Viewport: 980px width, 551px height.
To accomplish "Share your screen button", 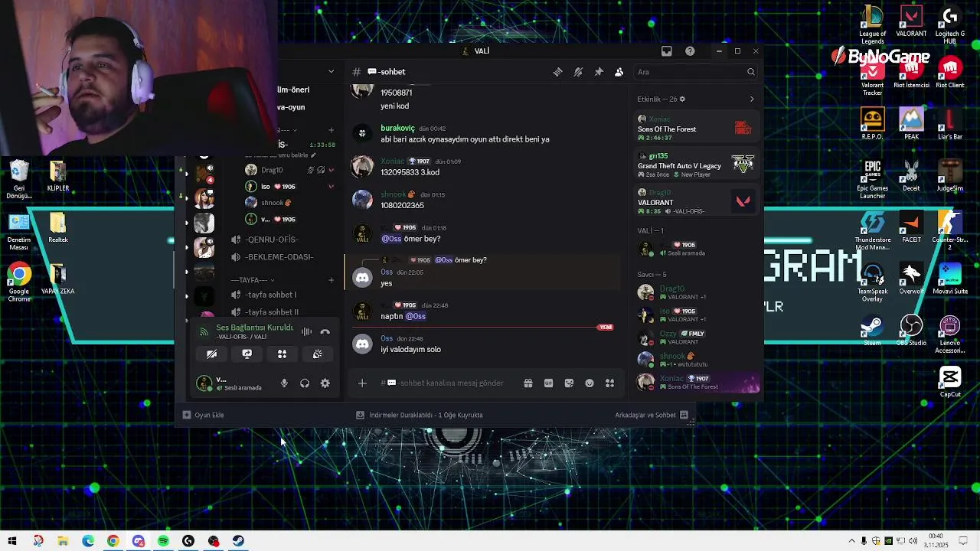I will [x=247, y=354].
